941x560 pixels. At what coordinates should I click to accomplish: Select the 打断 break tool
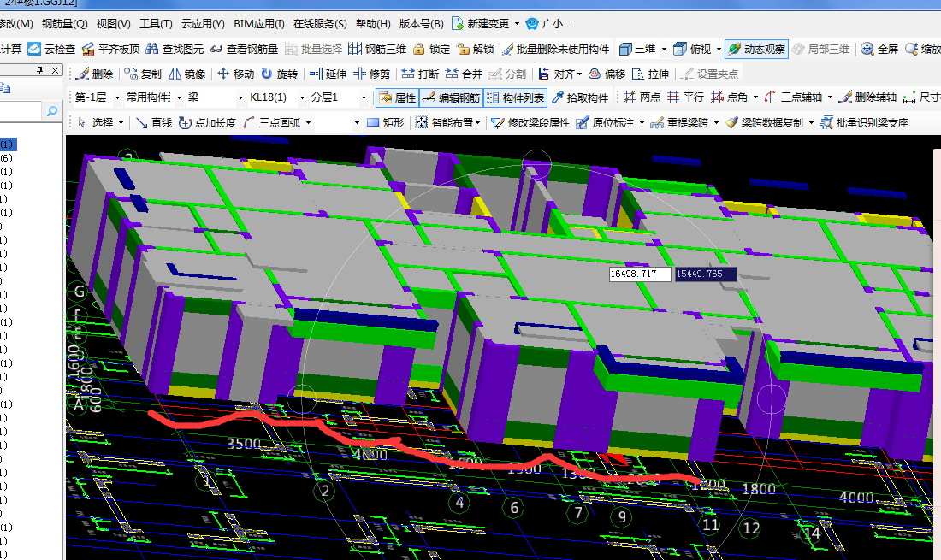[420, 74]
